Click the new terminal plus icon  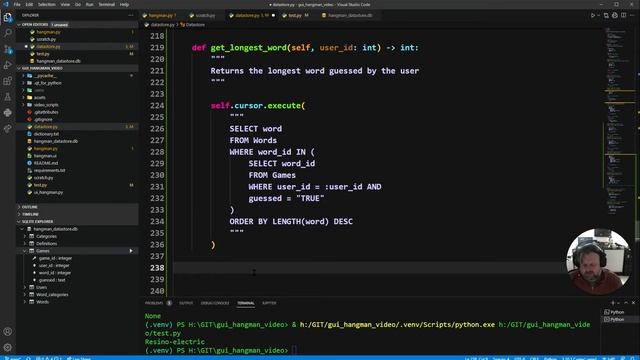(x=613, y=303)
